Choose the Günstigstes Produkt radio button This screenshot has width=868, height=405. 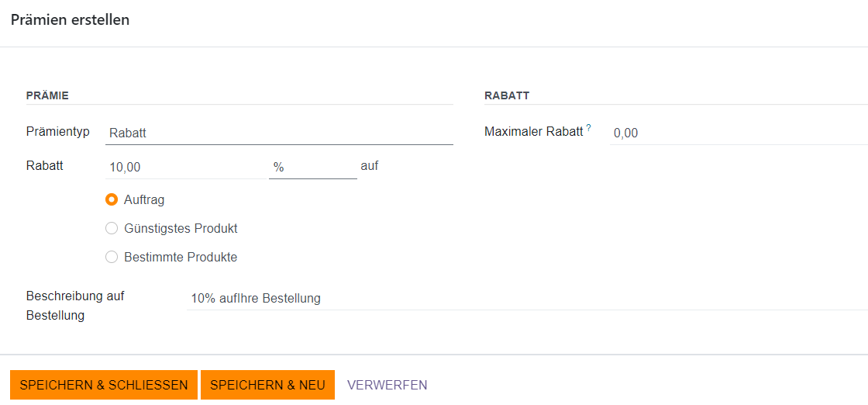pyautogui.click(x=112, y=228)
